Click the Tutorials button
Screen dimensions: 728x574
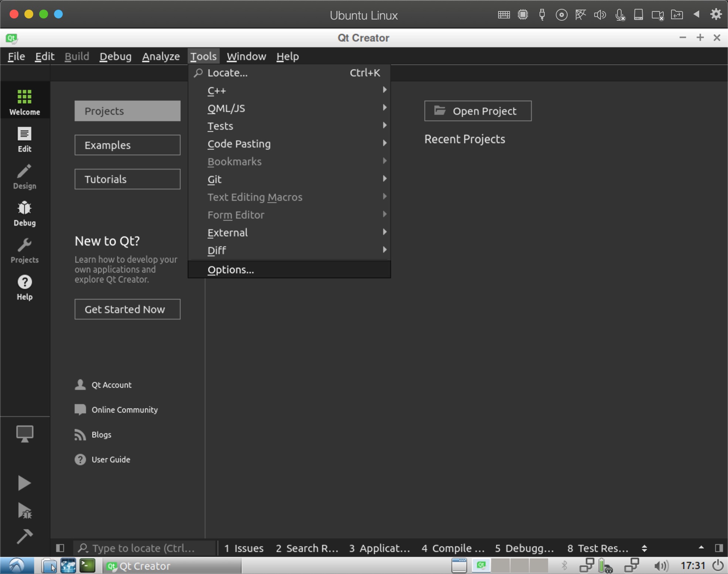point(127,179)
